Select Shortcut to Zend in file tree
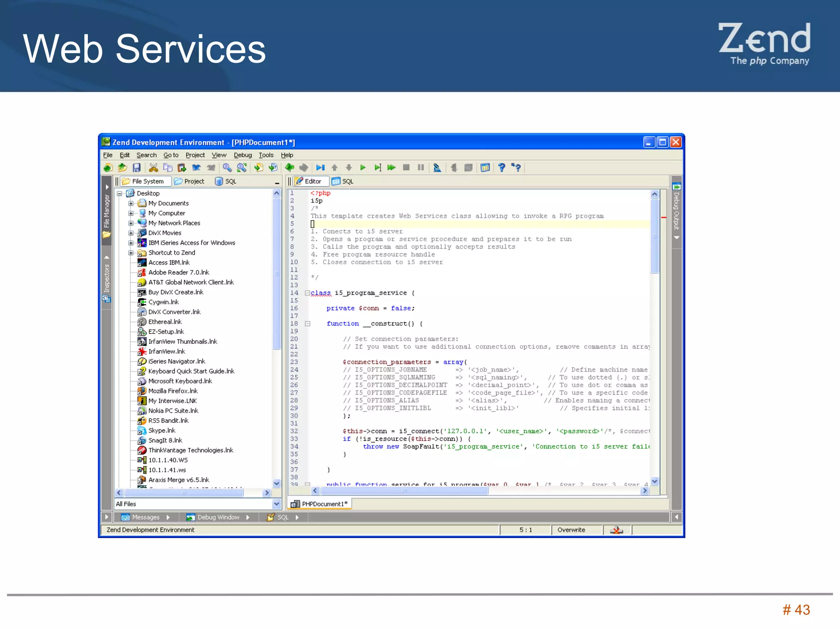This screenshot has height=630, width=840. point(171,253)
